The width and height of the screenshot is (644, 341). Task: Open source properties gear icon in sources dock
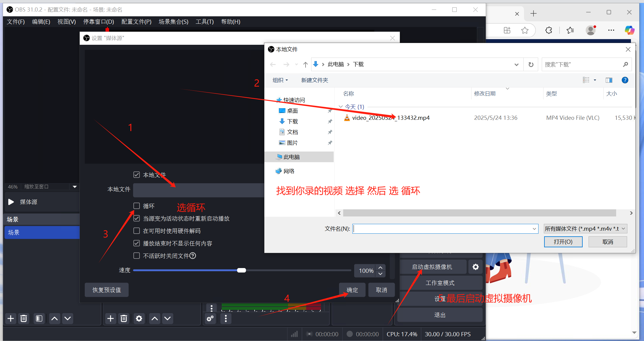(139, 318)
